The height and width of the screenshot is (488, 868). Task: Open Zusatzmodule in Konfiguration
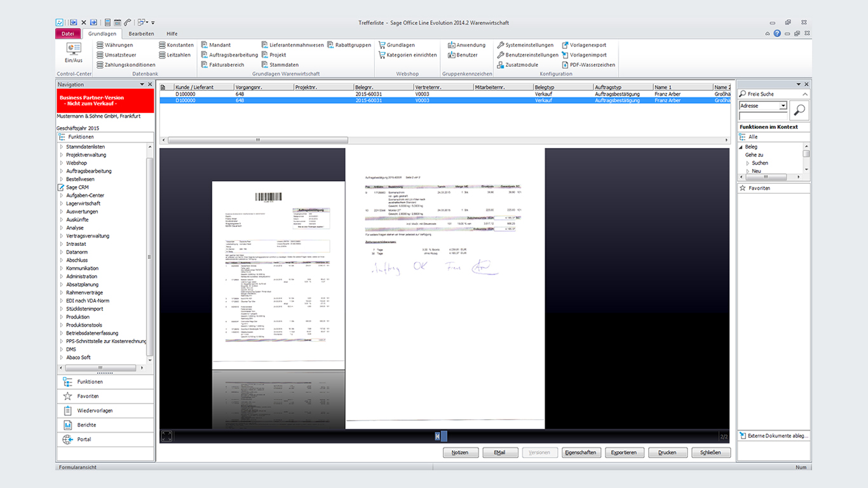coord(517,65)
